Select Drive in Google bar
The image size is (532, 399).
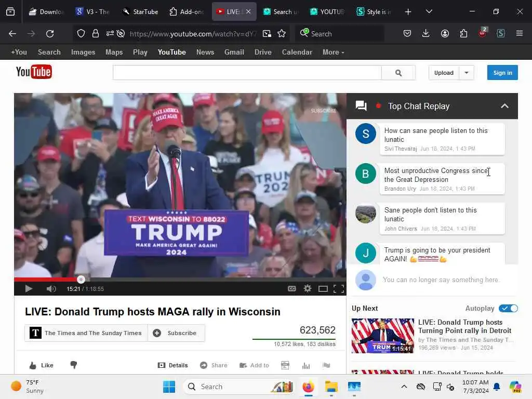pyautogui.click(x=263, y=52)
